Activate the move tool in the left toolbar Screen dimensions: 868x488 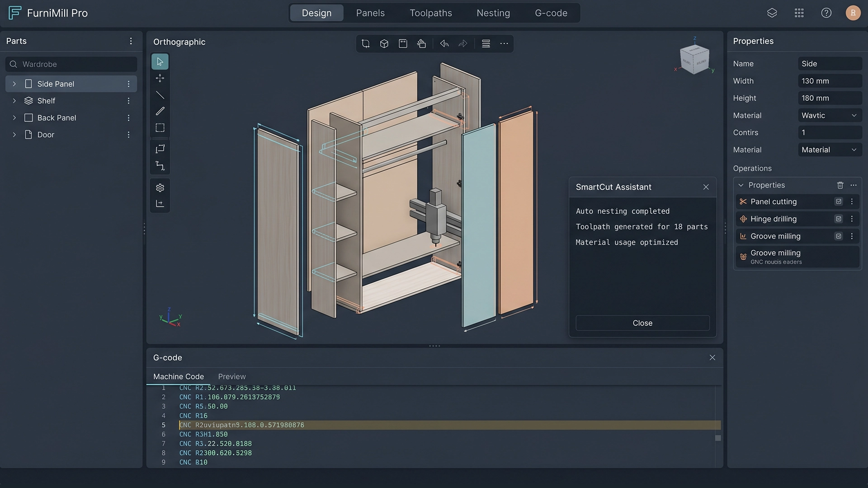coord(160,78)
